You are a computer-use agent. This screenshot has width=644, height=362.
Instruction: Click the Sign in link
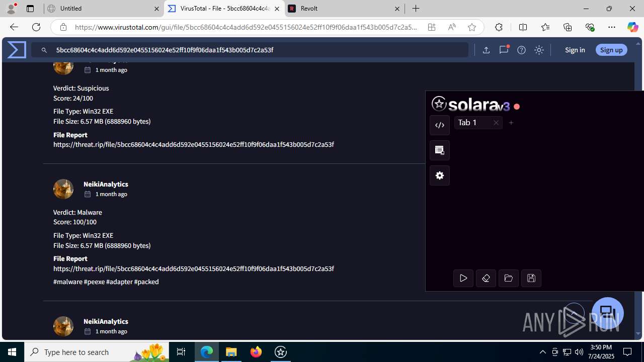click(575, 50)
